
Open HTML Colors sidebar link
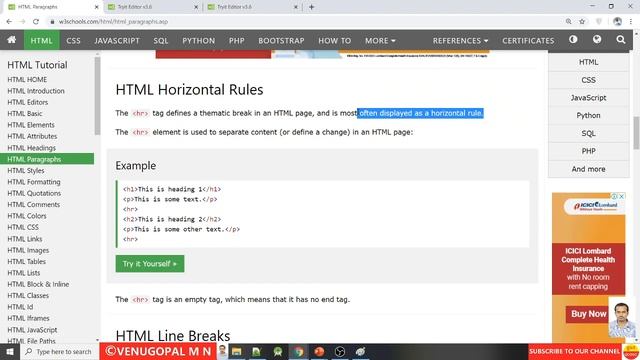(x=27, y=216)
